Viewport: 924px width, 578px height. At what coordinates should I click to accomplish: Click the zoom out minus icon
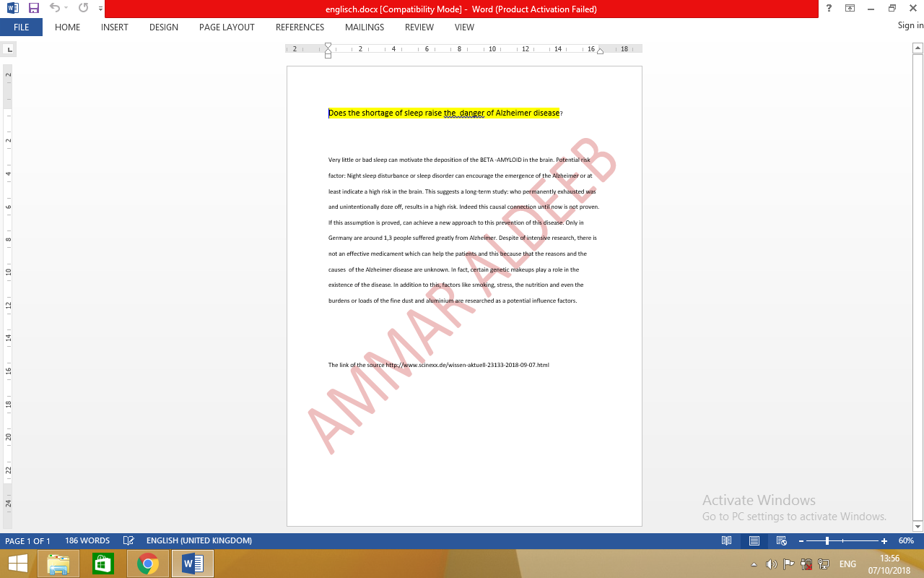point(801,540)
